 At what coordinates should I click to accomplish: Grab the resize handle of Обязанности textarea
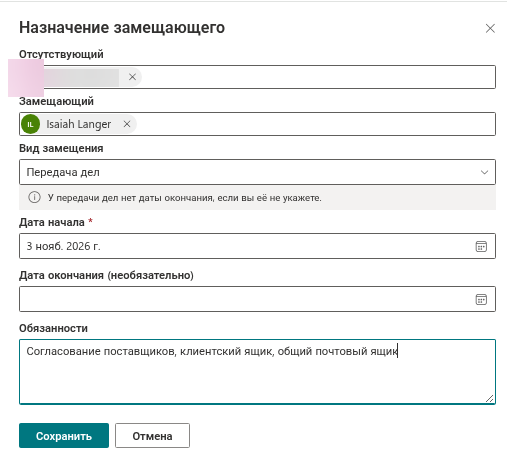[489, 398]
